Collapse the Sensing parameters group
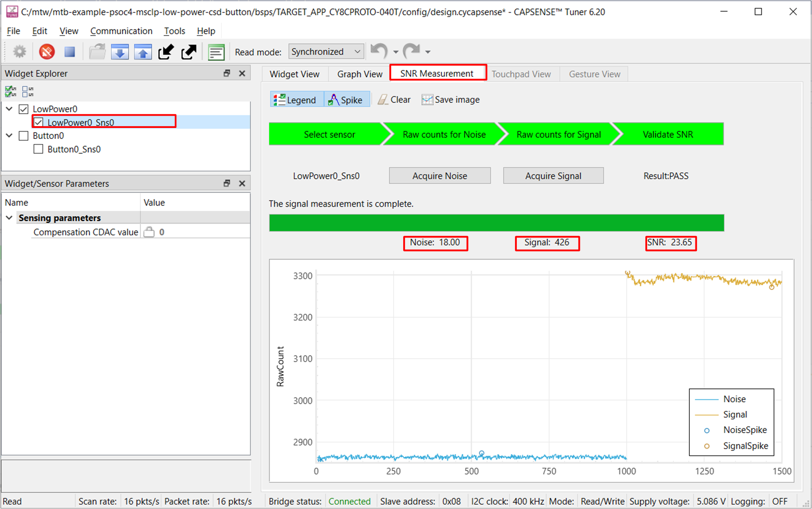812x509 pixels. click(x=9, y=218)
